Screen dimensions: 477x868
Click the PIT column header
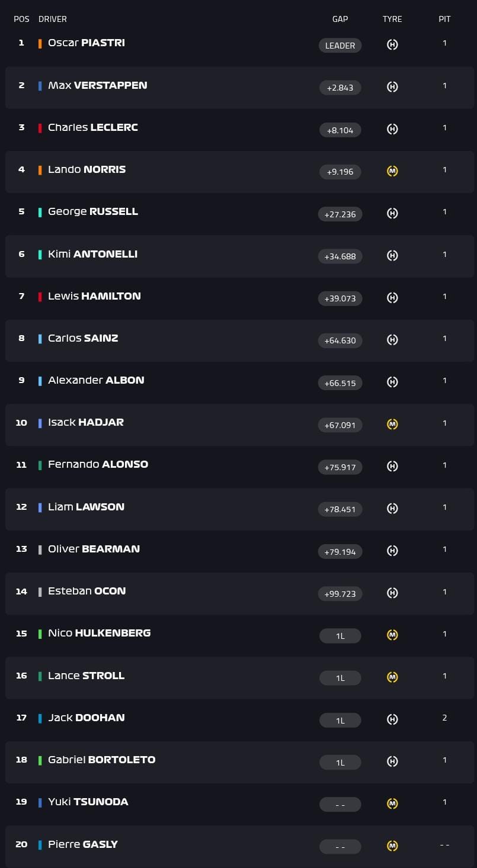click(444, 19)
